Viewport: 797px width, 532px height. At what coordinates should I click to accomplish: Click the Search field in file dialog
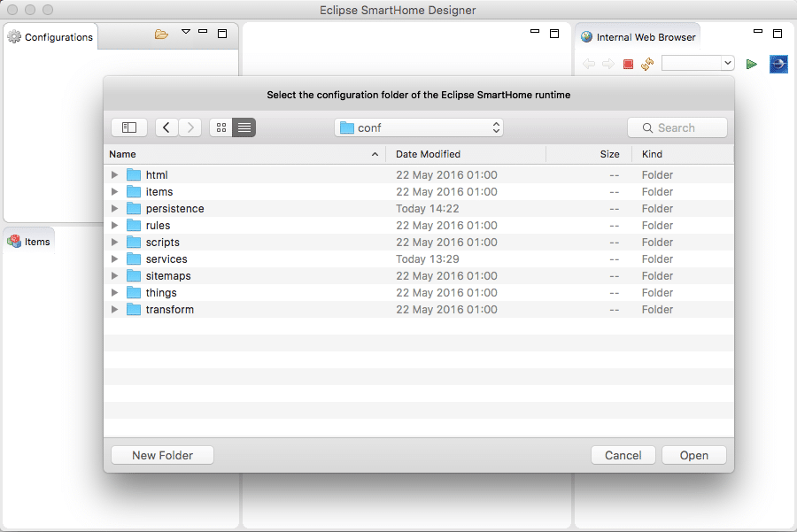[677, 127]
